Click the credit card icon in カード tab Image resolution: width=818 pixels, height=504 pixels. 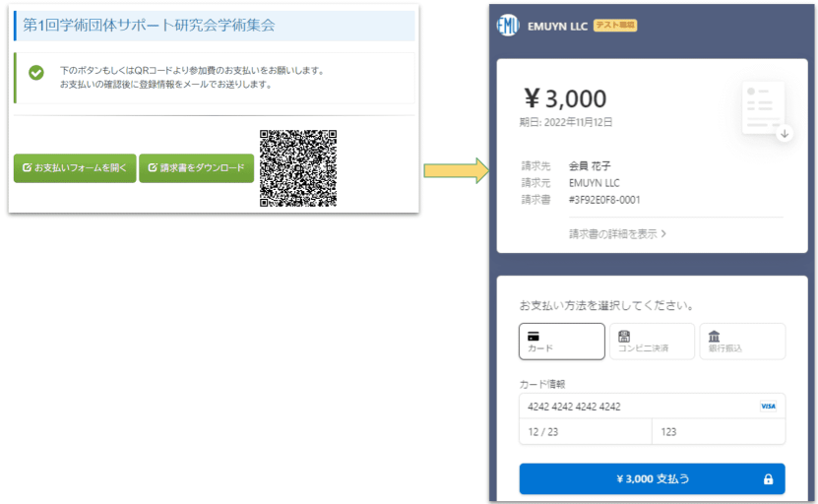tap(534, 336)
